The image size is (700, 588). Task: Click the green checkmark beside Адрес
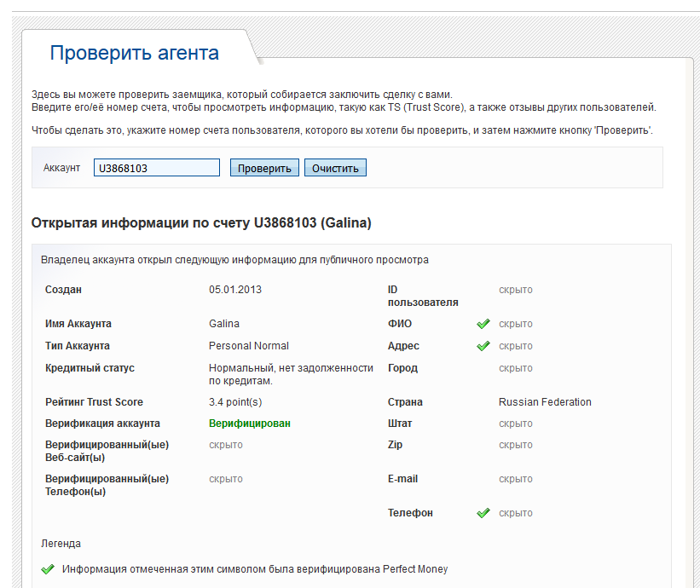483,346
